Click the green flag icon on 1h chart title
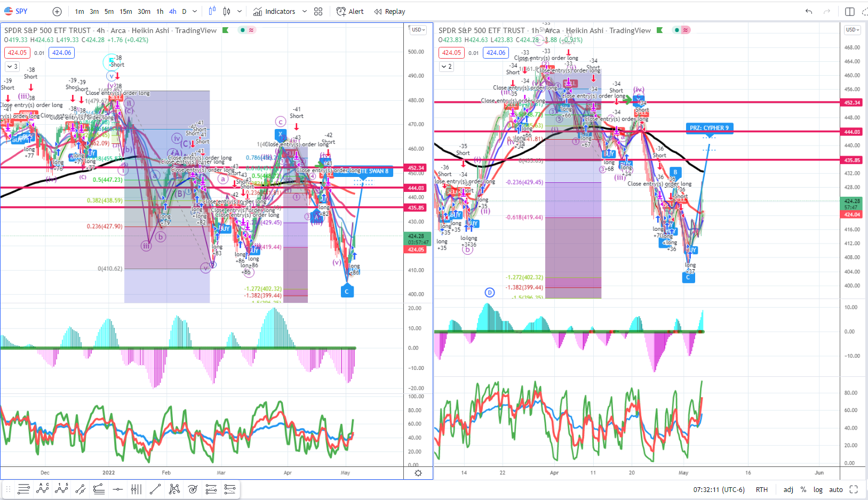868x500 pixels. (660, 30)
